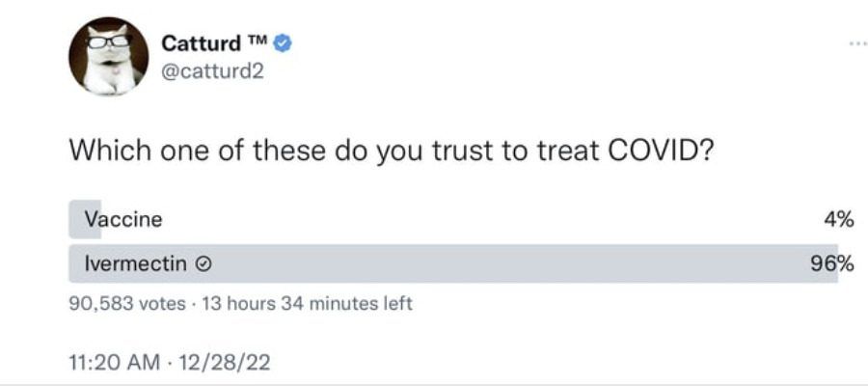Click the blue verified badge icon
This screenshot has width=868, height=386.
point(283,42)
